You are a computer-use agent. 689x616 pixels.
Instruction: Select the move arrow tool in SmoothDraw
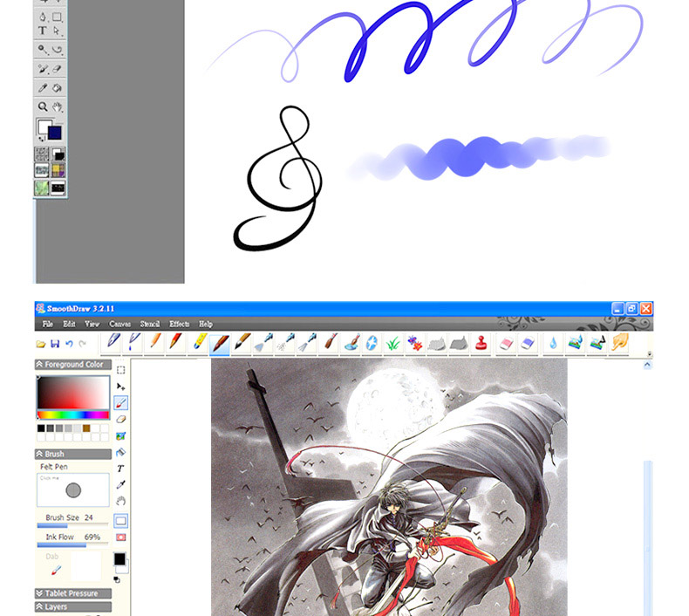[121, 387]
